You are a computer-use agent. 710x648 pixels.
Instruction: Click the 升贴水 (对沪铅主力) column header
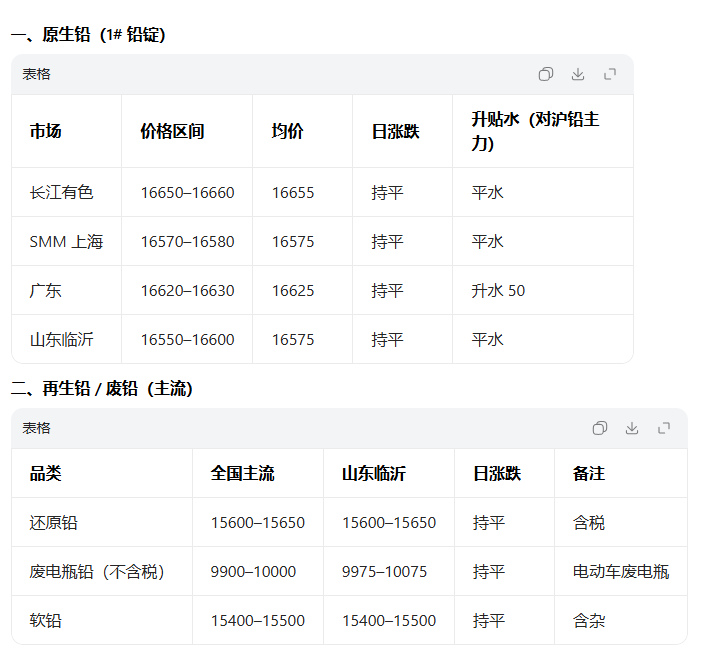tap(535, 131)
